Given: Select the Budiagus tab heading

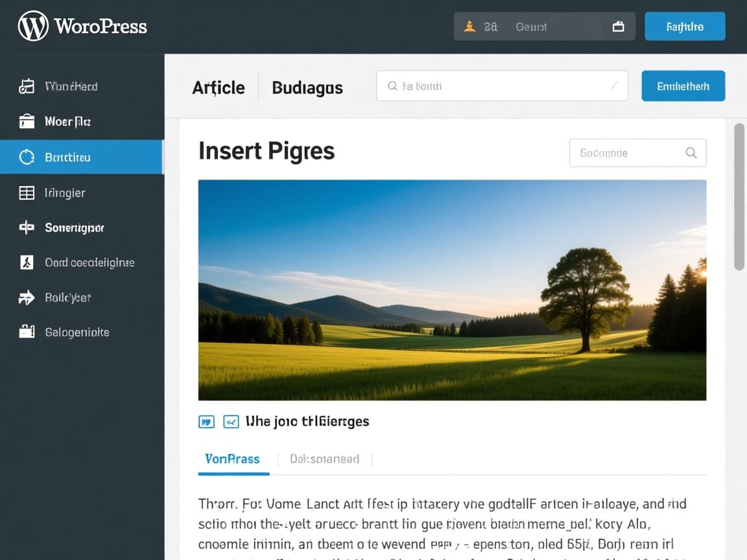Looking at the screenshot, I should (307, 87).
